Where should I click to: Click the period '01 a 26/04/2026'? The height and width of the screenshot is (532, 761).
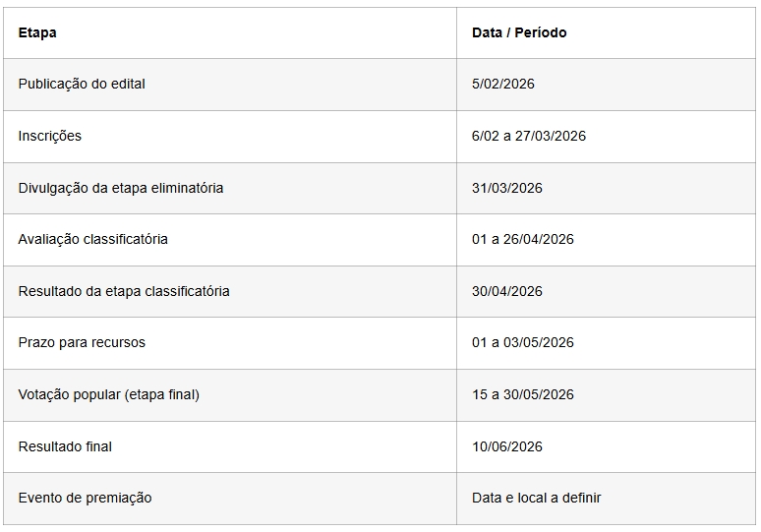click(x=523, y=239)
